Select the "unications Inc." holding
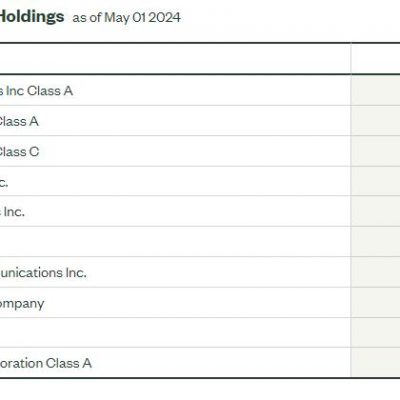Viewport: 400px width, 400px height. point(43,273)
